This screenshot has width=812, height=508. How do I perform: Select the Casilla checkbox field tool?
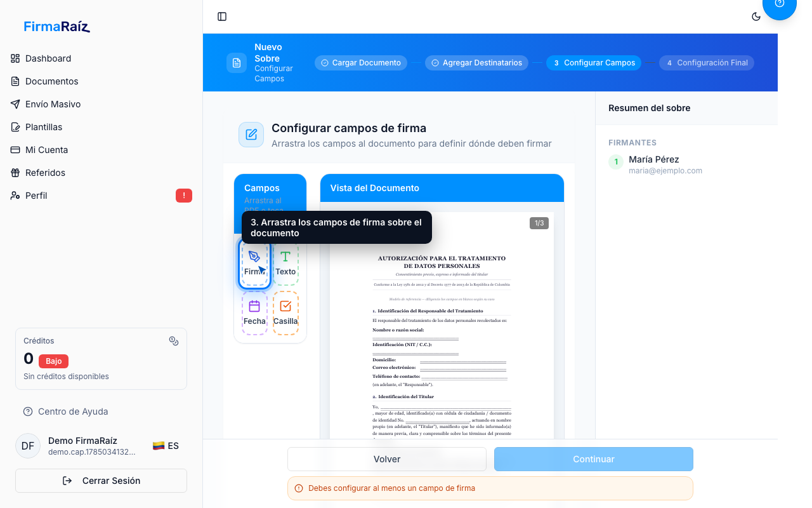coord(285,312)
